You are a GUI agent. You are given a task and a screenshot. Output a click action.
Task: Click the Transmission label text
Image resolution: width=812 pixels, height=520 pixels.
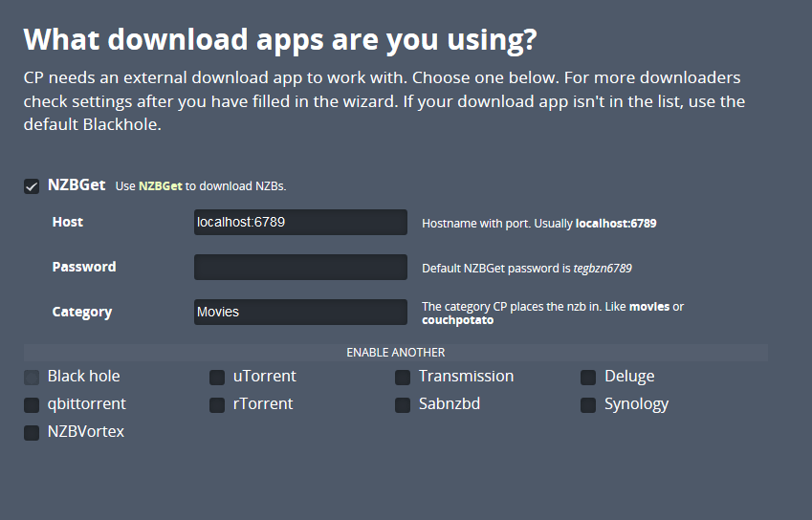pos(466,377)
